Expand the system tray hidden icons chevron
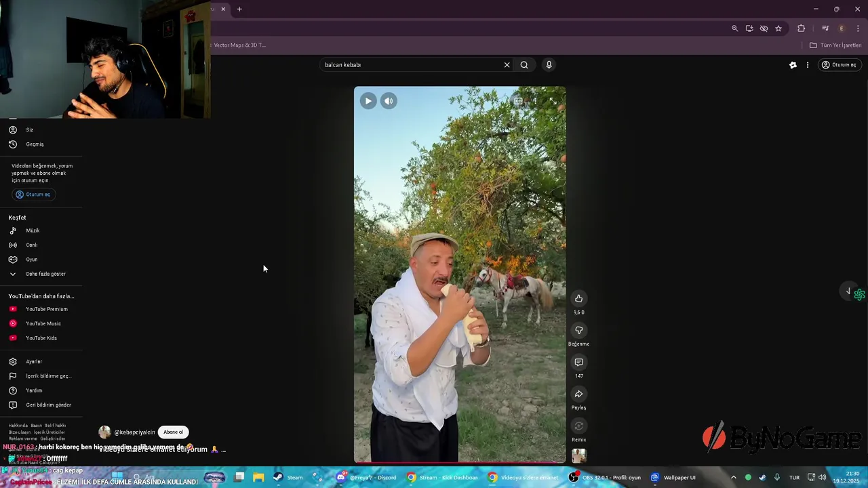 [x=733, y=477]
